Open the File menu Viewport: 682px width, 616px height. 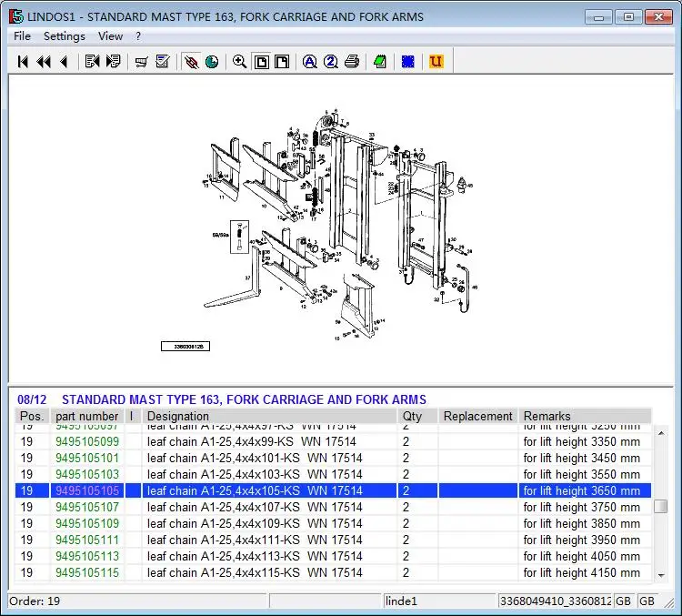click(x=23, y=36)
